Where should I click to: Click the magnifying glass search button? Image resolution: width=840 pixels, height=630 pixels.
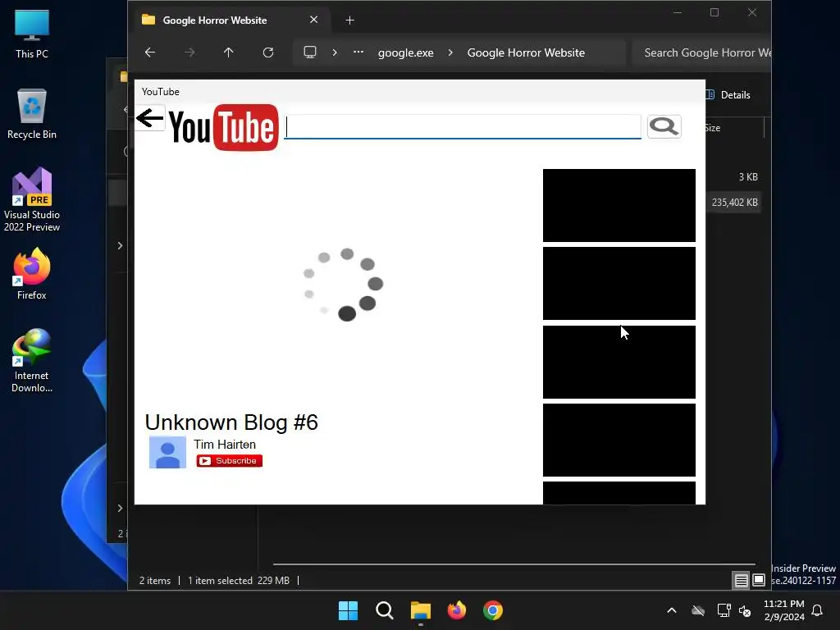(664, 126)
